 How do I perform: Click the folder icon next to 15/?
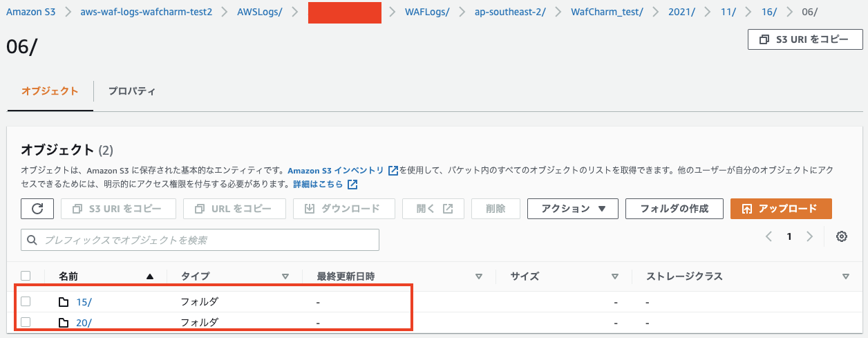click(64, 302)
